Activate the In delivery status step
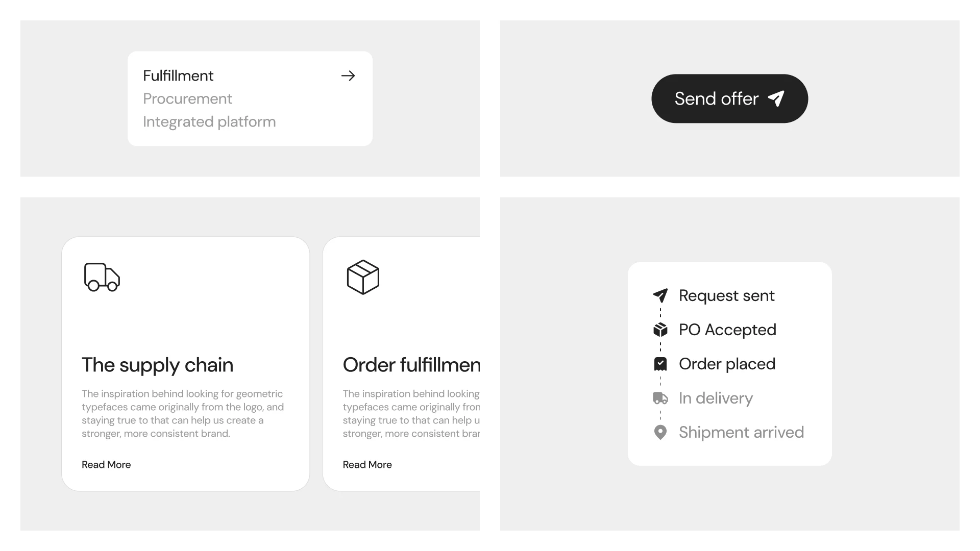 point(716,398)
